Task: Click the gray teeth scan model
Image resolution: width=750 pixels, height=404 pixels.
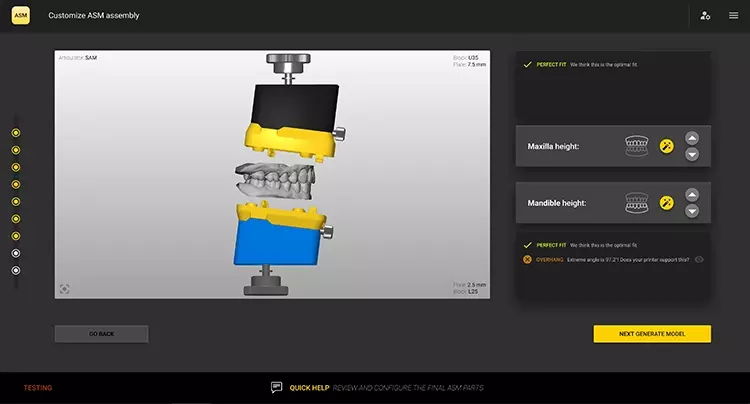Action: tap(274, 181)
